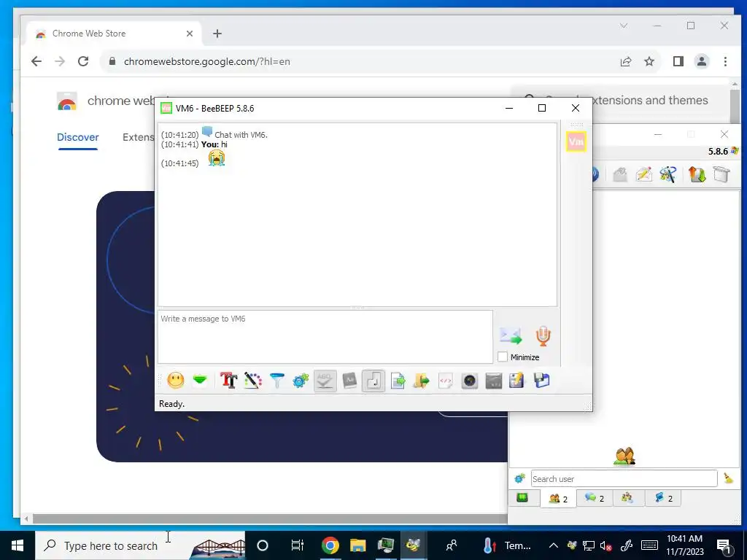Share this page icon in Chrome
747x560 pixels.
pos(626,61)
